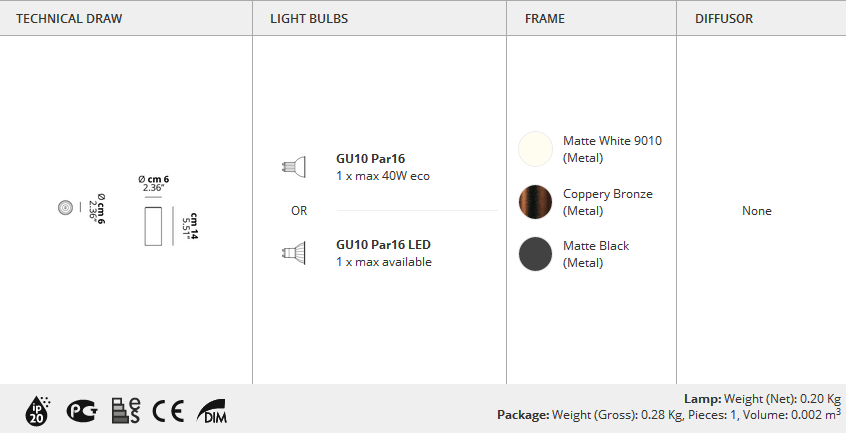
Task: Click the Matte Black (Metal) label
Action: [595, 254]
